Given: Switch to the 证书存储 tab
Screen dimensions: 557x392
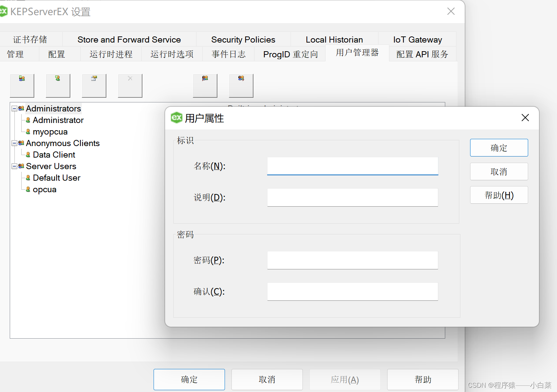Looking at the screenshot, I should pyautogui.click(x=30, y=39).
